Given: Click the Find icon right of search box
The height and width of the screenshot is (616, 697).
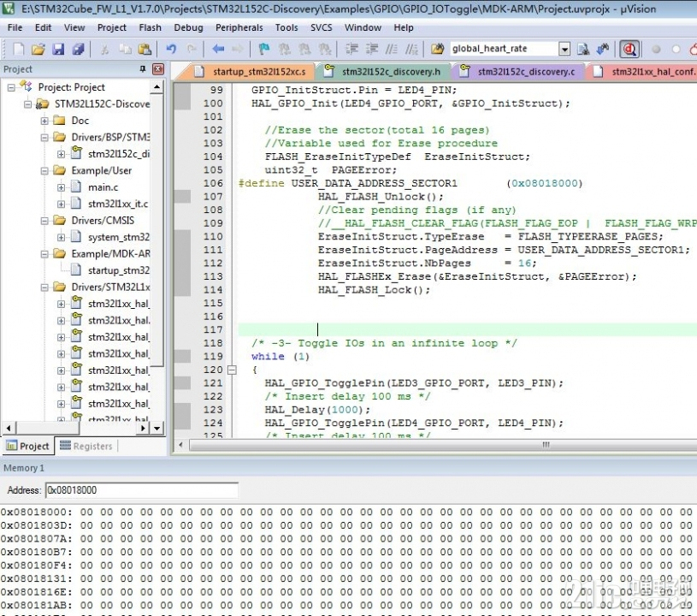Looking at the screenshot, I should click(x=583, y=49).
